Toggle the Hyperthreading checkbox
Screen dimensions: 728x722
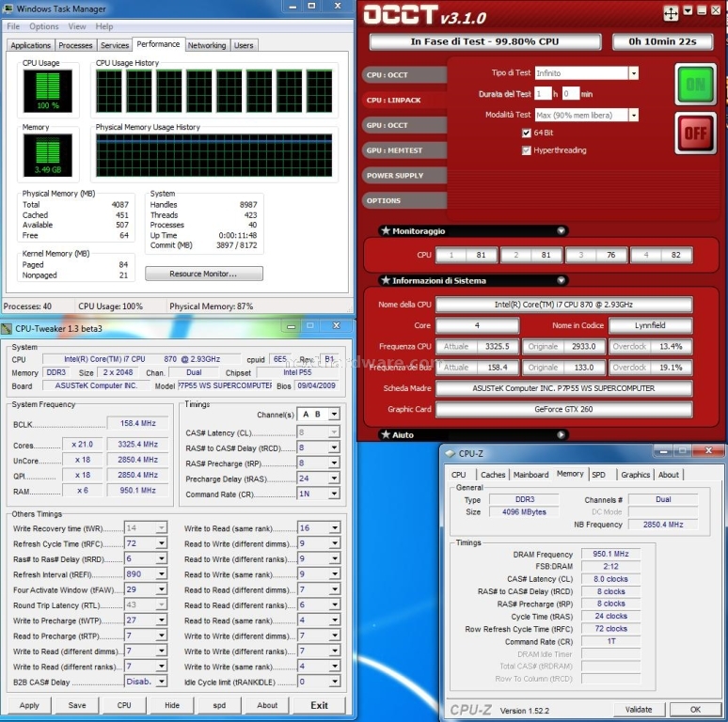(526, 150)
